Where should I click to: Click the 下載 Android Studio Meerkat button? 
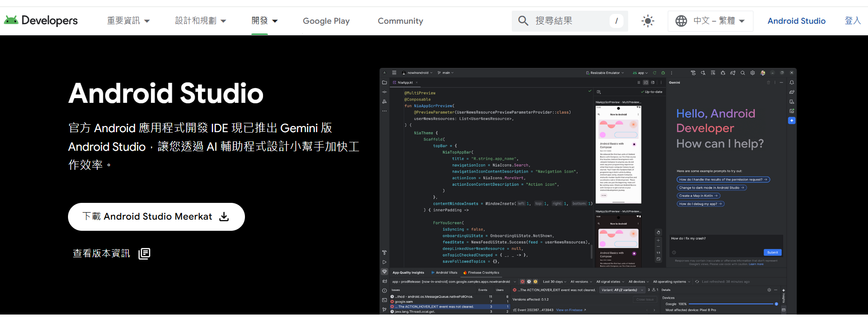coord(156,217)
